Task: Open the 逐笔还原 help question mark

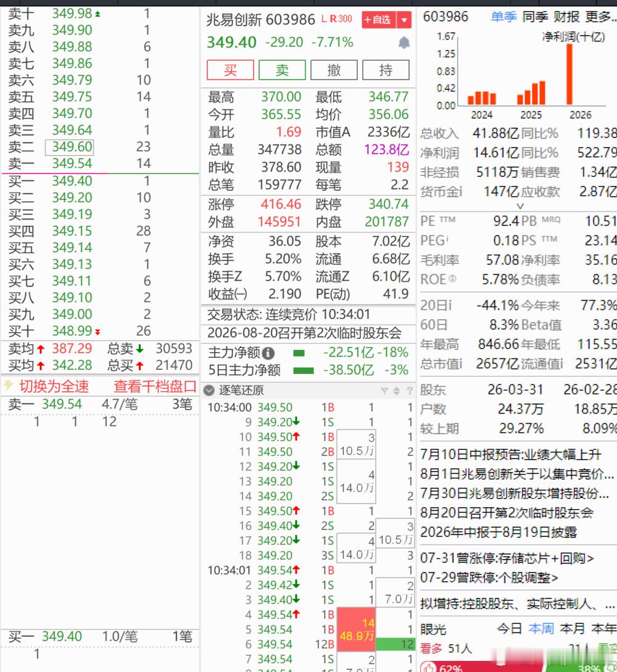Action: pos(410,391)
